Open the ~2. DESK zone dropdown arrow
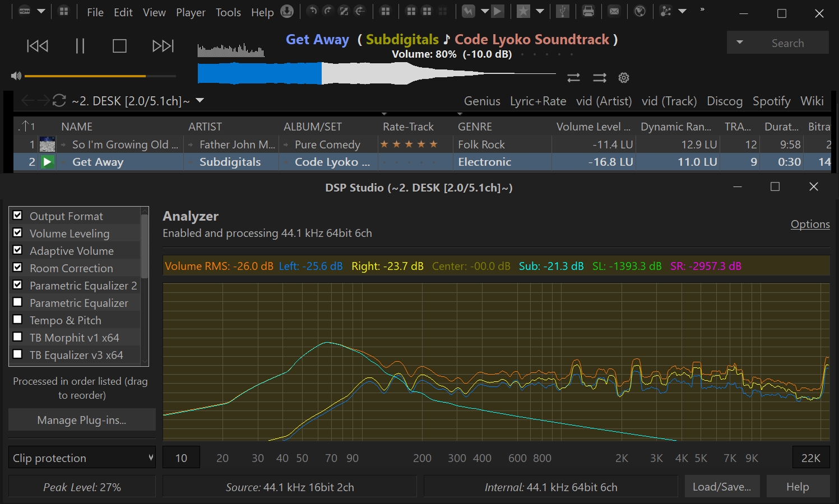 pyautogui.click(x=200, y=101)
